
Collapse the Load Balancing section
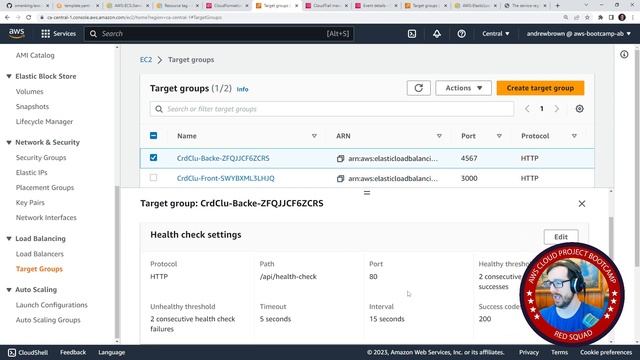click(9, 238)
